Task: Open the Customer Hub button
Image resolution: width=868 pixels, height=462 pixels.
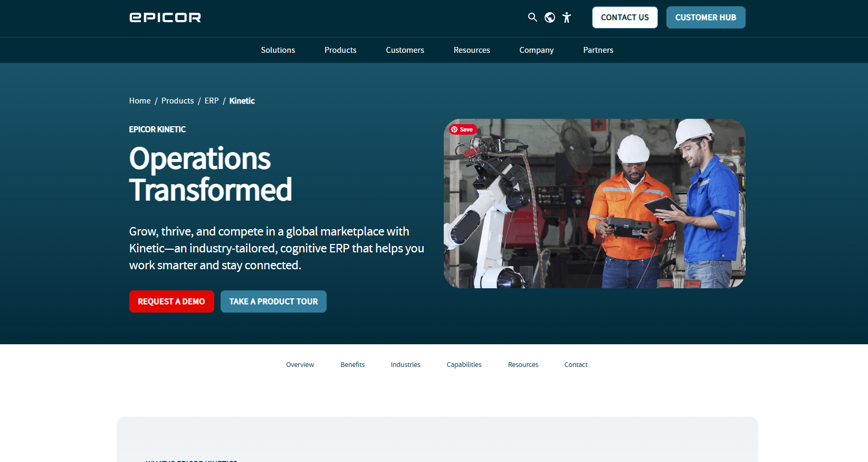Action: [x=705, y=17]
